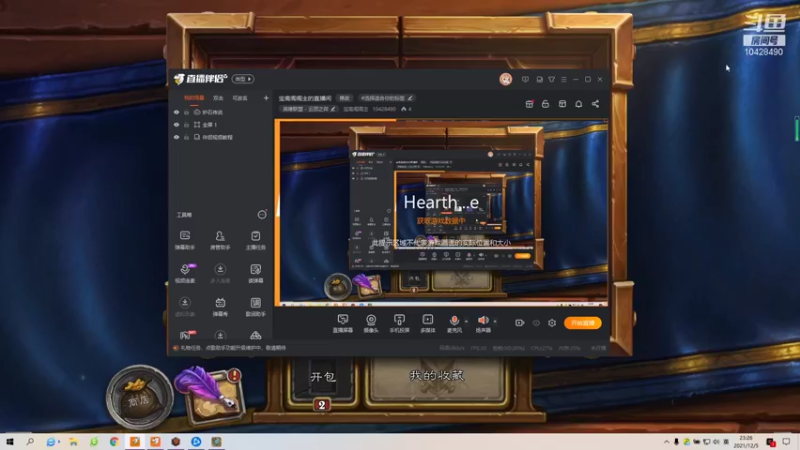Switch to the active orange scene tab

(194, 98)
